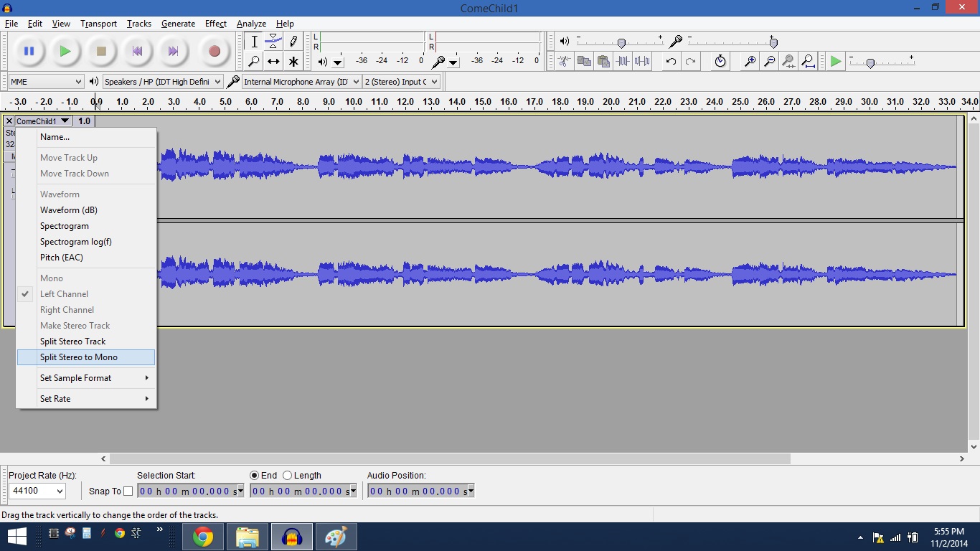Toggle the Snap To checkbox

point(128,491)
